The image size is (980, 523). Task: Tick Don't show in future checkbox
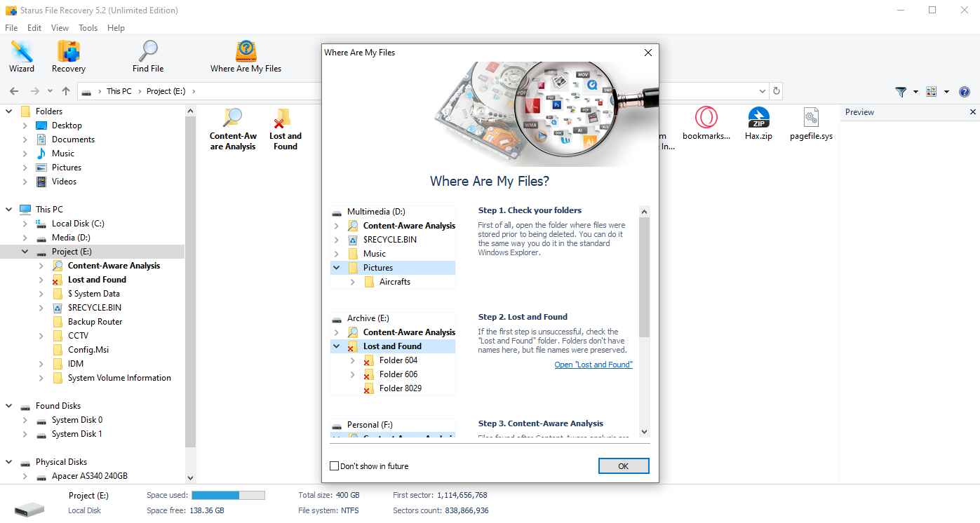[334, 466]
